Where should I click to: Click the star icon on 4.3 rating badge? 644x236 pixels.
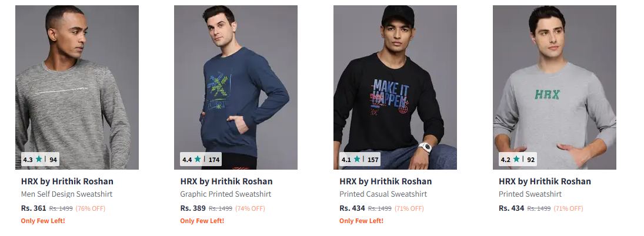pos(39,159)
